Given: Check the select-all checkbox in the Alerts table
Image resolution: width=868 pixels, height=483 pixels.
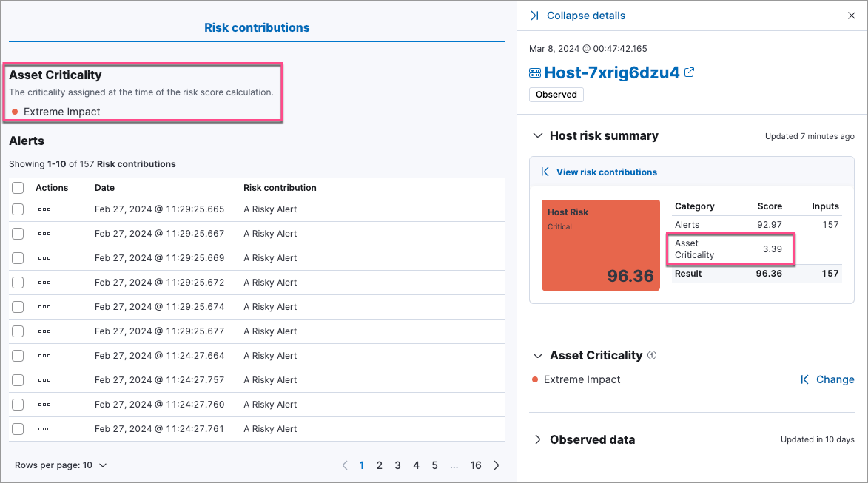Looking at the screenshot, I should pos(18,188).
